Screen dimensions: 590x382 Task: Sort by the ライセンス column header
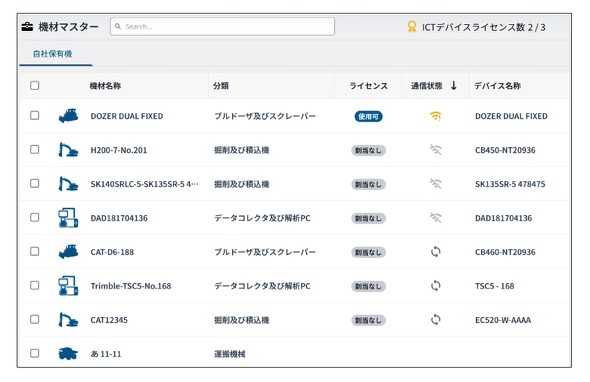click(x=368, y=86)
